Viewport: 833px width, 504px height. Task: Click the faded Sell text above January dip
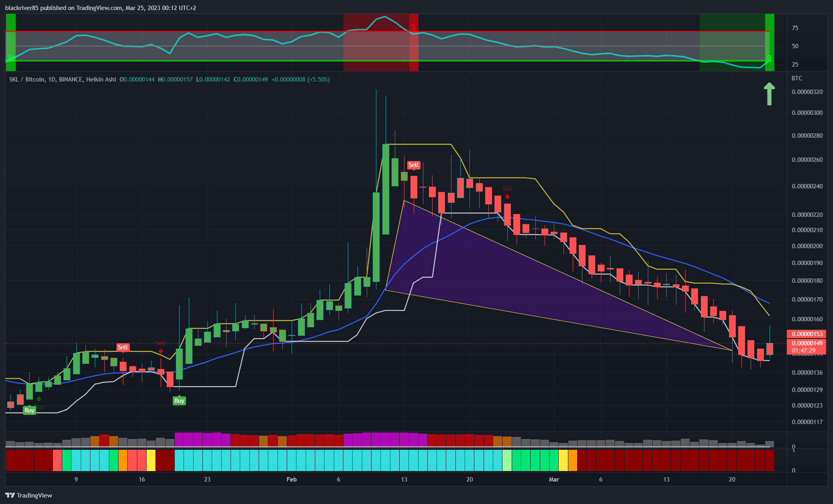160,343
